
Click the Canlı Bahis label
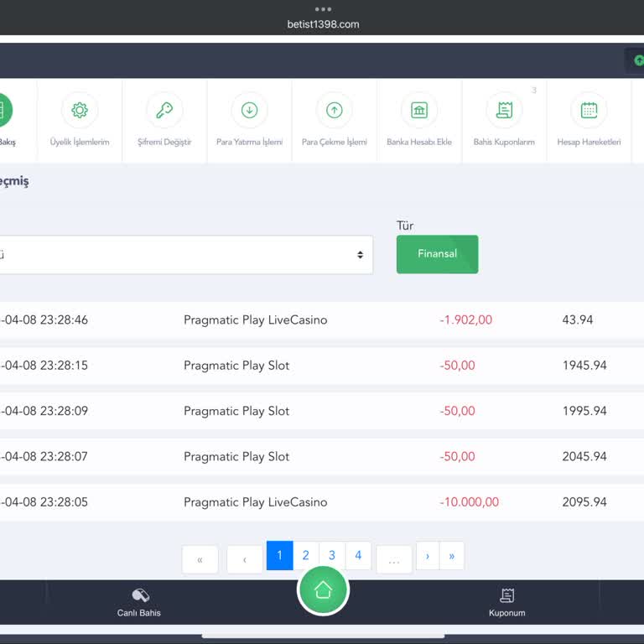(x=139, y=613)
